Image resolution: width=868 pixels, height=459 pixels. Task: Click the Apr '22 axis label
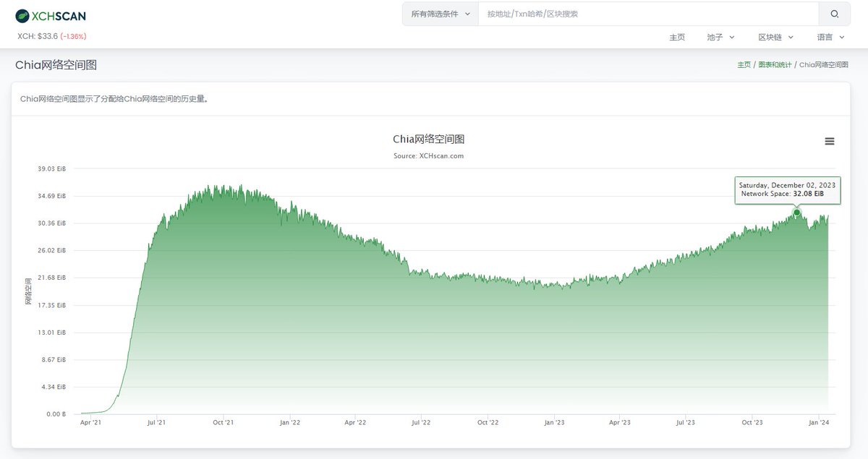pyautogui.click(x=355, y=423)
